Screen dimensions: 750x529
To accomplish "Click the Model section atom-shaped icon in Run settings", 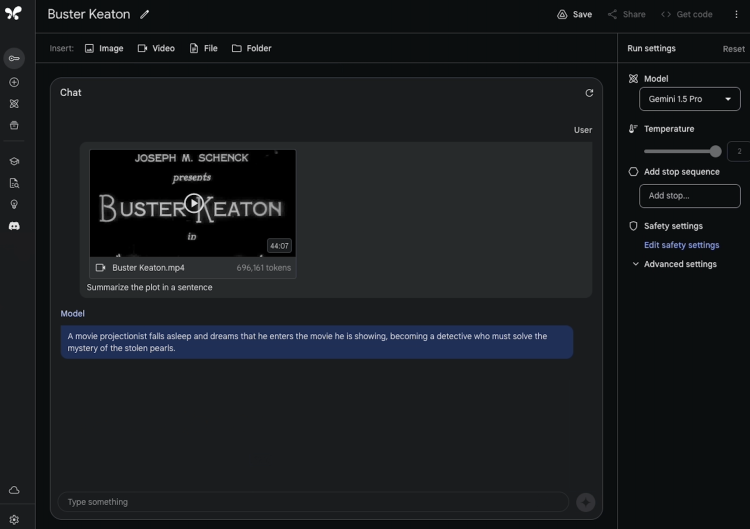I will (633, 79).
